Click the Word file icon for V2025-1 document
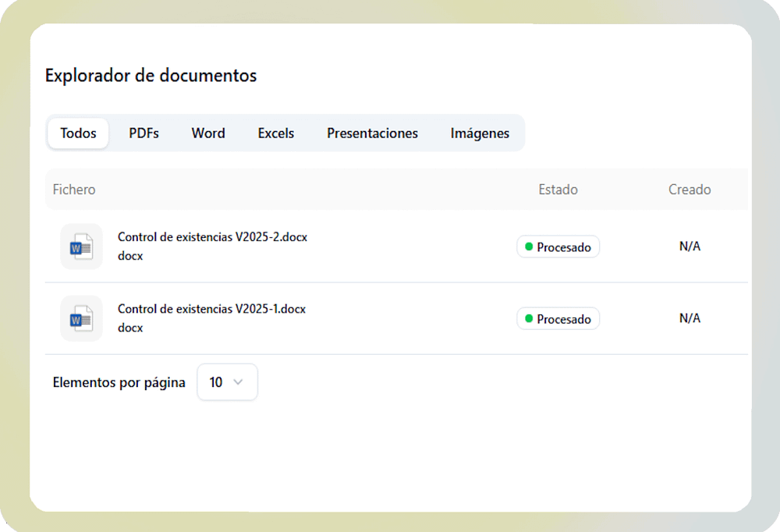Viewport: 780px width, 532px height. tap(81, 319)
